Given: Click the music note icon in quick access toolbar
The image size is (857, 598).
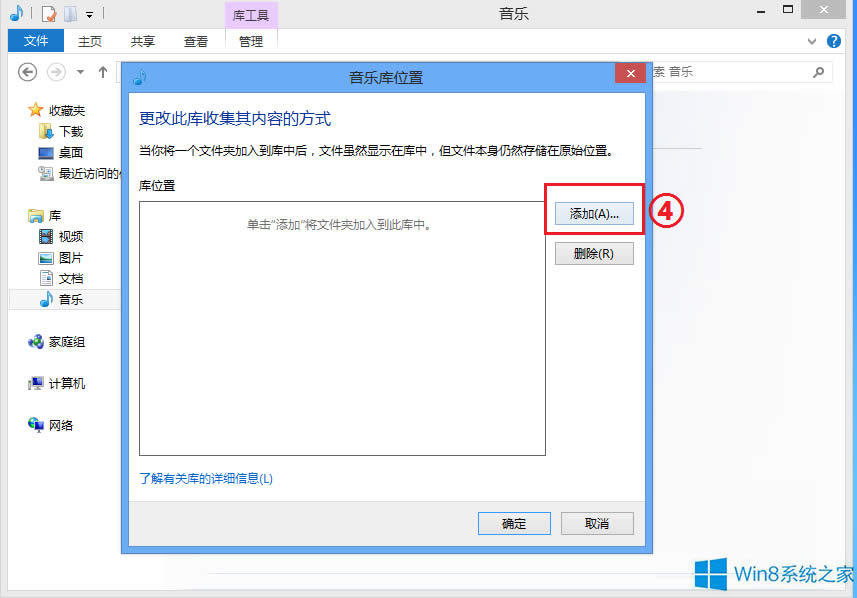Looking at the screenshot, I should (17, 13).
